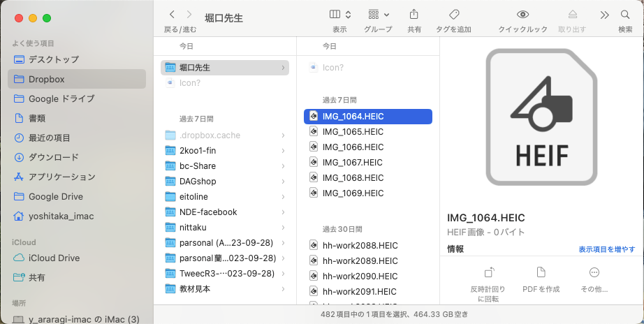Select file IMG_1069.HEIC

[368, 193]
